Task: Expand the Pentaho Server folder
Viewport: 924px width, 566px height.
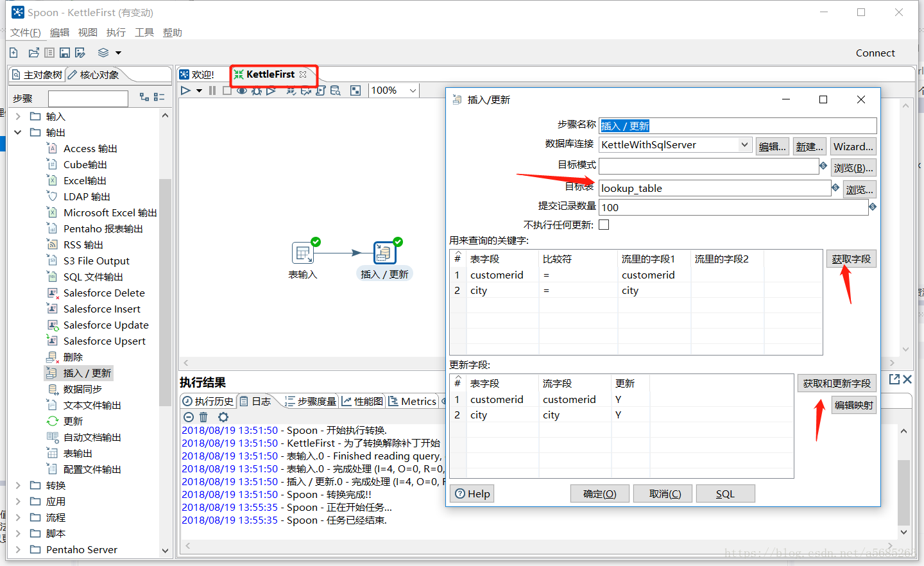Action: tap(18, 549)
